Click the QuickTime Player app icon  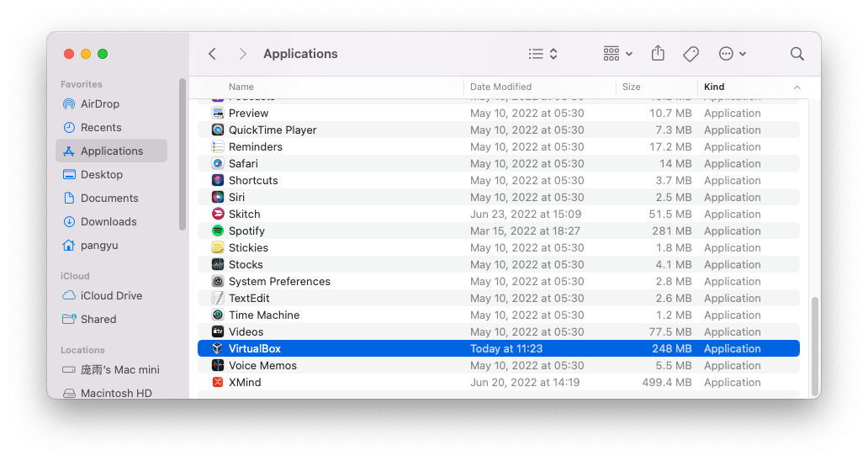(x=218, y=130)
